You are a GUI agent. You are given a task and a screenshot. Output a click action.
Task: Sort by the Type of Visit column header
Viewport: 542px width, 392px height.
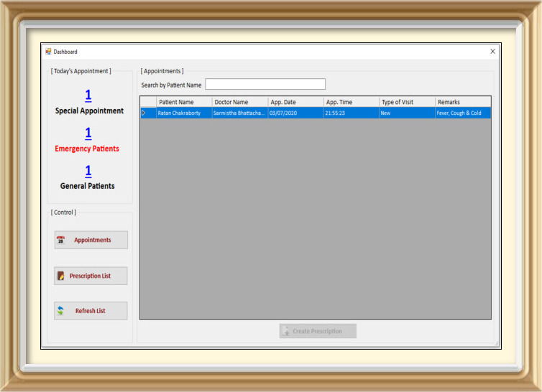point(406,102)
